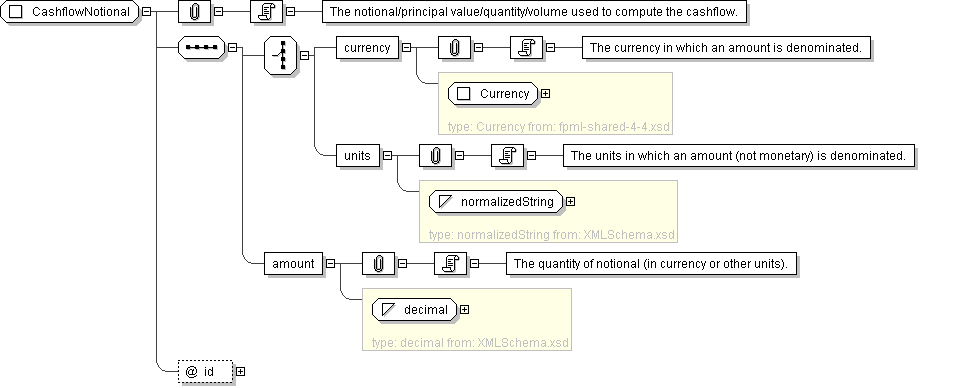
Task: Click the annotation paperclip icon next to amount
Action: (378, 264)
